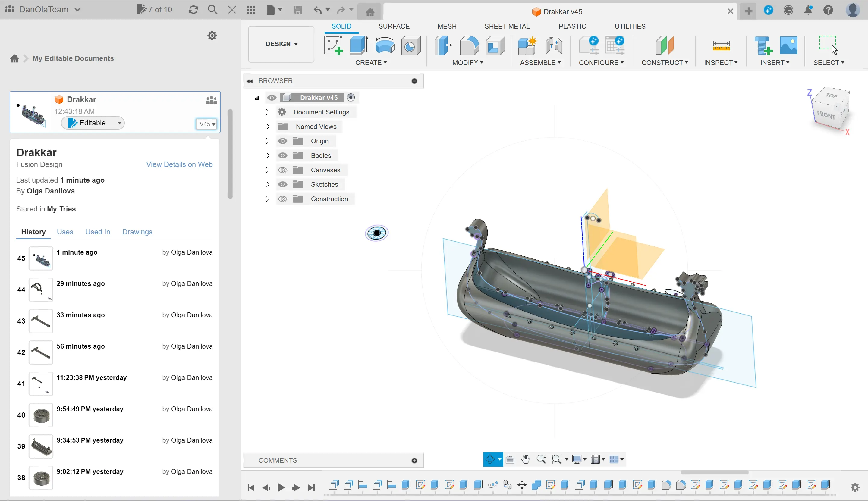Refresh the data panel
This screenshot has width=868, height=501.
point(193,10)
